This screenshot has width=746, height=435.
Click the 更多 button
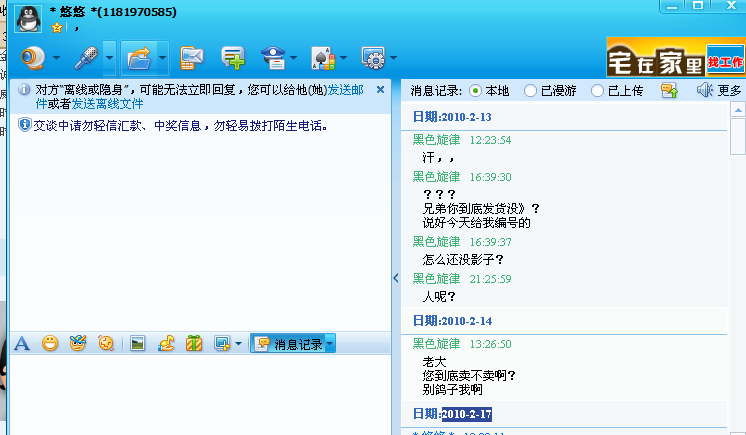click(x=729, y=90)
